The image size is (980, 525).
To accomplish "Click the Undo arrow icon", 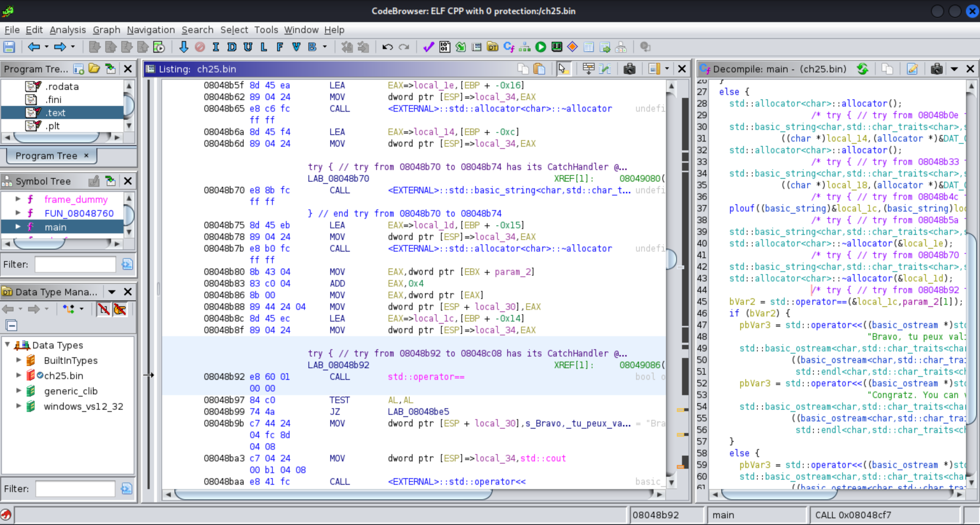I will 387,47.
